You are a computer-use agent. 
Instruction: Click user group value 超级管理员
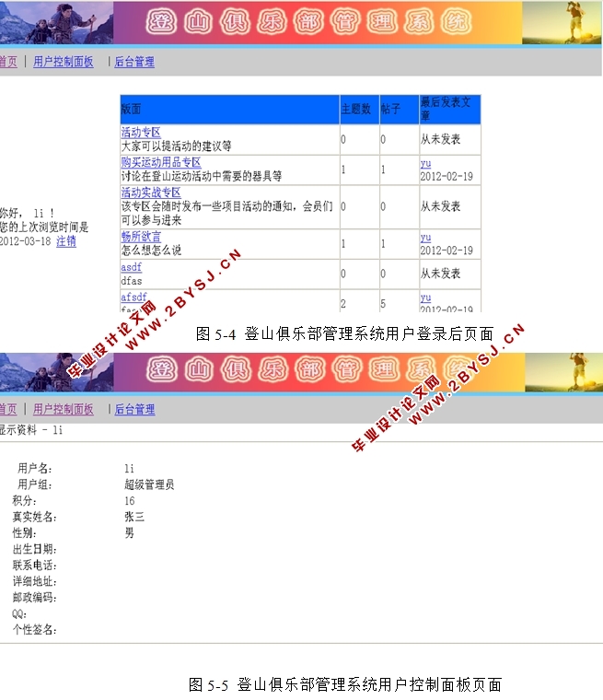(x=149, y=484)
